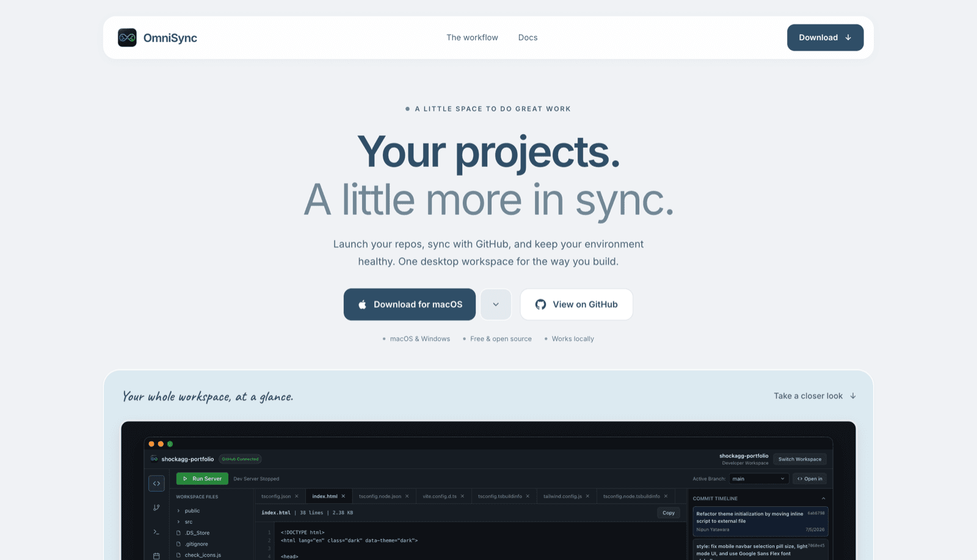Click the Copy button for index.html
Screen dimensions: 977x560
point(669,513)
